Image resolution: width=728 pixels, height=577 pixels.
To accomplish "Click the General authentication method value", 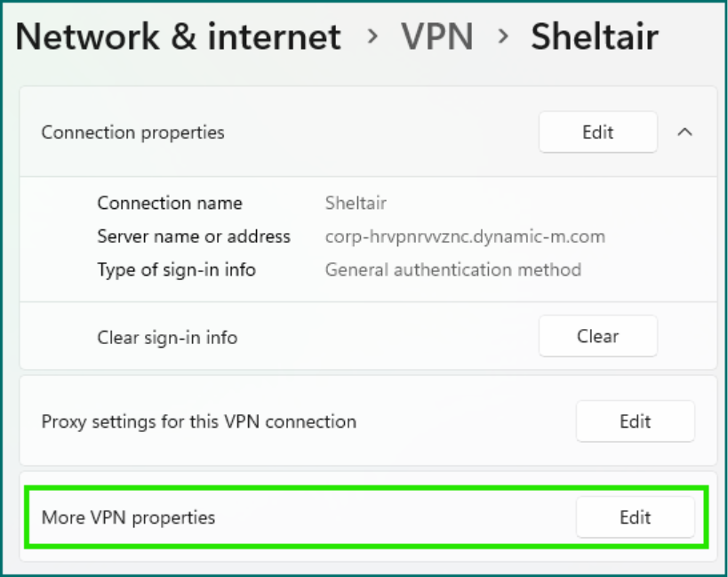I will (x=452, y=269).
